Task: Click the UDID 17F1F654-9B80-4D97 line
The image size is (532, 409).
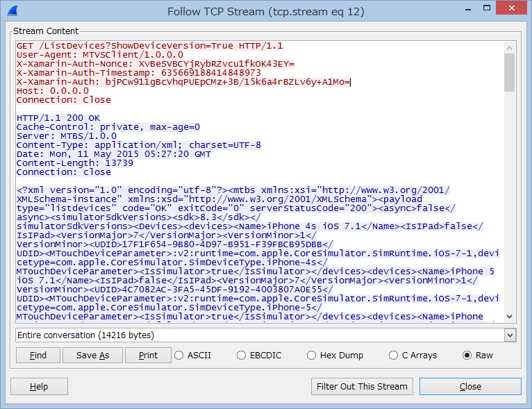Action: 175,244
